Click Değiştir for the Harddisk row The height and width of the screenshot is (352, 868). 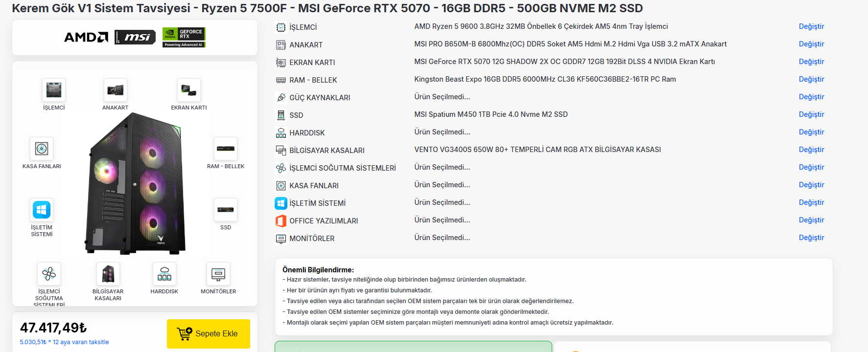[811, 132]
